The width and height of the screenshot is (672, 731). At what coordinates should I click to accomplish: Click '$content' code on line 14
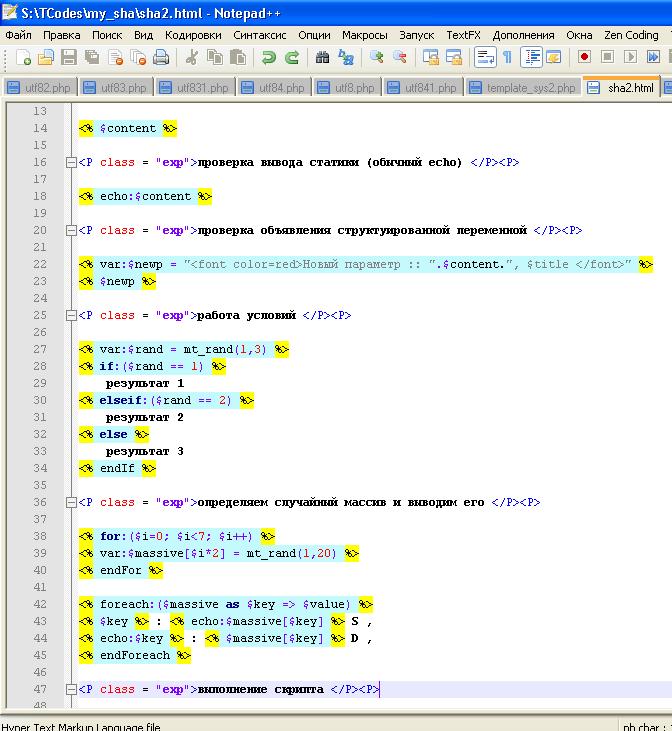[128, 128]
